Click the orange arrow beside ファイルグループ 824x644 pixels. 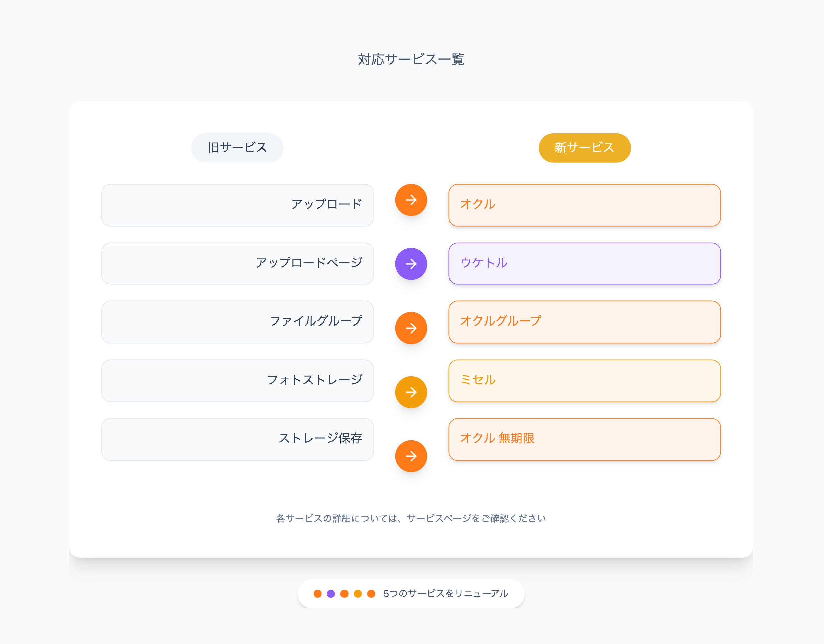click(x=411, y=328)
